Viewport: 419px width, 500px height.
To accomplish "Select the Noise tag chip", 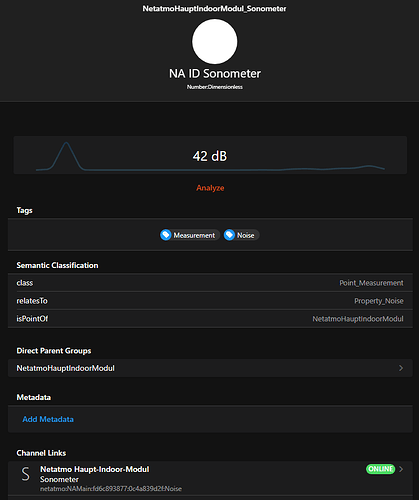I will pos(241,235).
